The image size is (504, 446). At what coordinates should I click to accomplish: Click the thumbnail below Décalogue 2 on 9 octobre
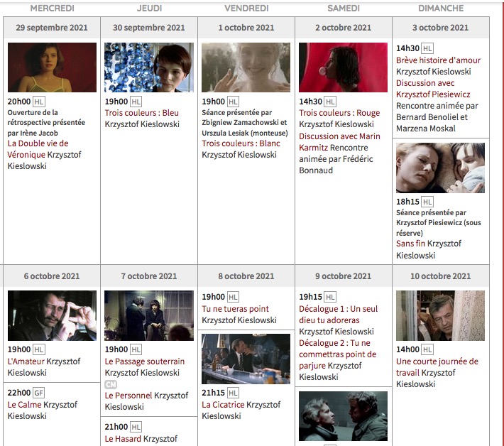[x=344, y=416]
